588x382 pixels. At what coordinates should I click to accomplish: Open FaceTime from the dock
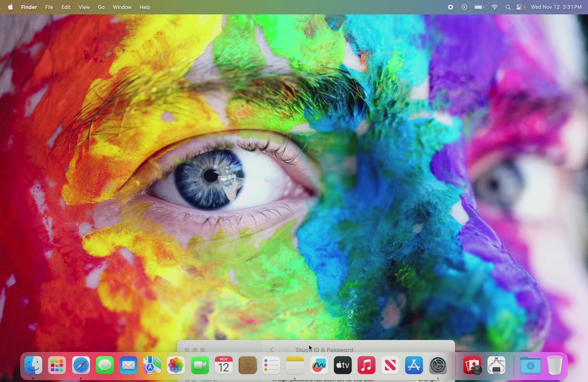click(x=200, y=366)
